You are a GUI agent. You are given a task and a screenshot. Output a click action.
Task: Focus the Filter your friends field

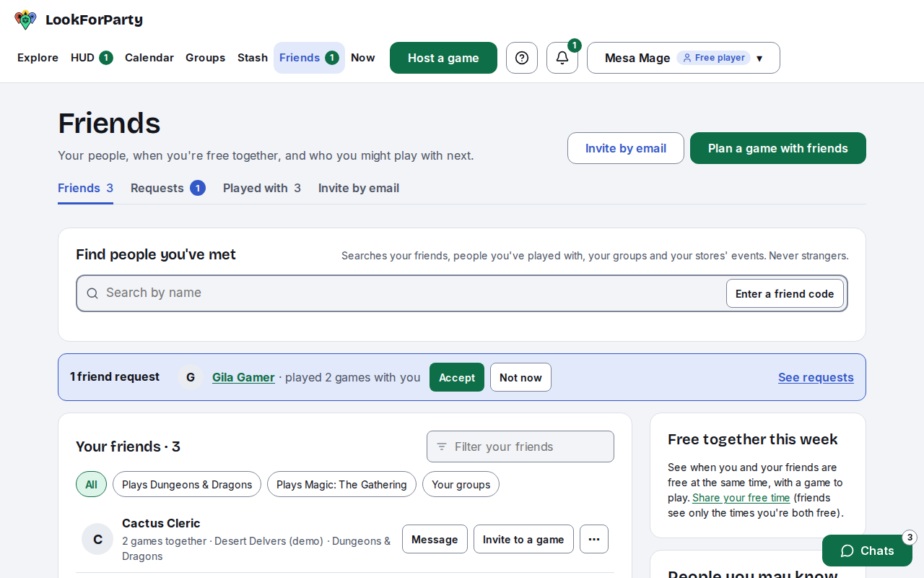coord(520,447)
